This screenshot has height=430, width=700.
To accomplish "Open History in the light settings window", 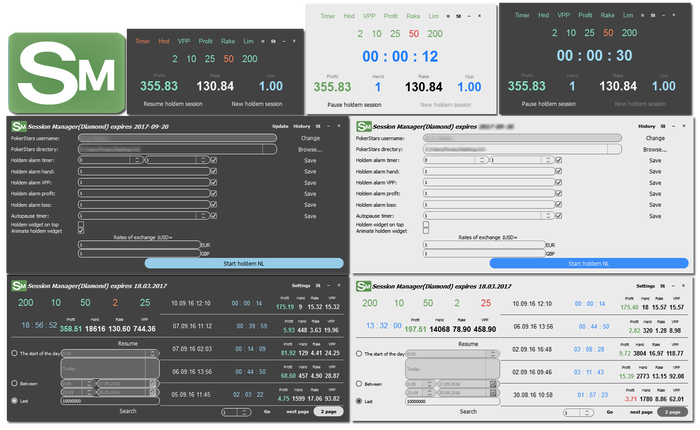I will point(646,126).
